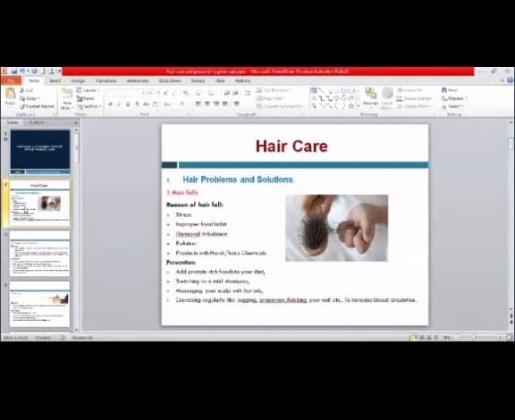The height and width of the screenshot is (420, 515).
Task: Close the slides thumbnail pane
Action: coord(76,122)
